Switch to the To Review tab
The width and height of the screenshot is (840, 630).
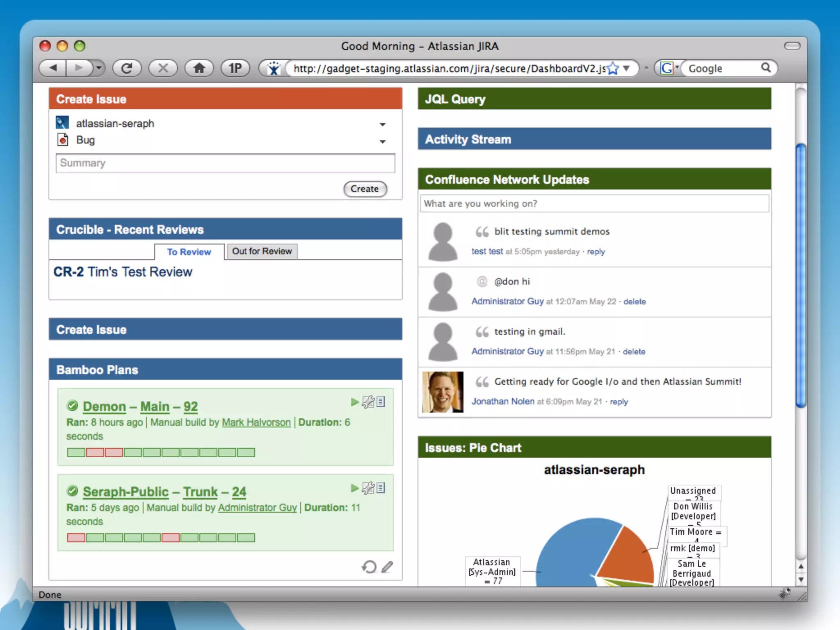(189, 251)
